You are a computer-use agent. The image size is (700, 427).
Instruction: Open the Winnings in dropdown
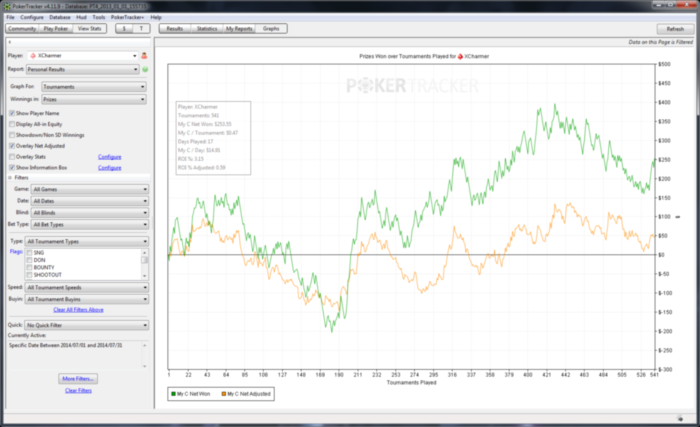click(94, 99)
